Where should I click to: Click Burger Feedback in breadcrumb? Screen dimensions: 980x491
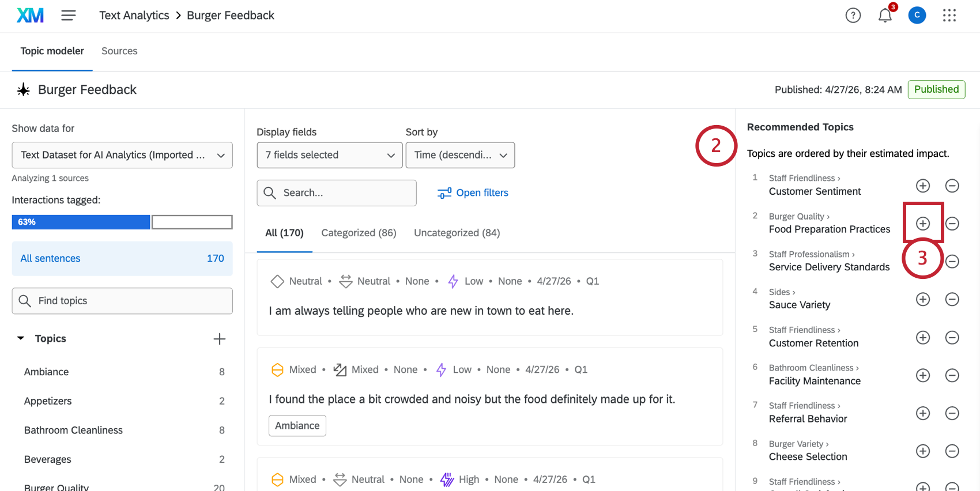point(231,16)
